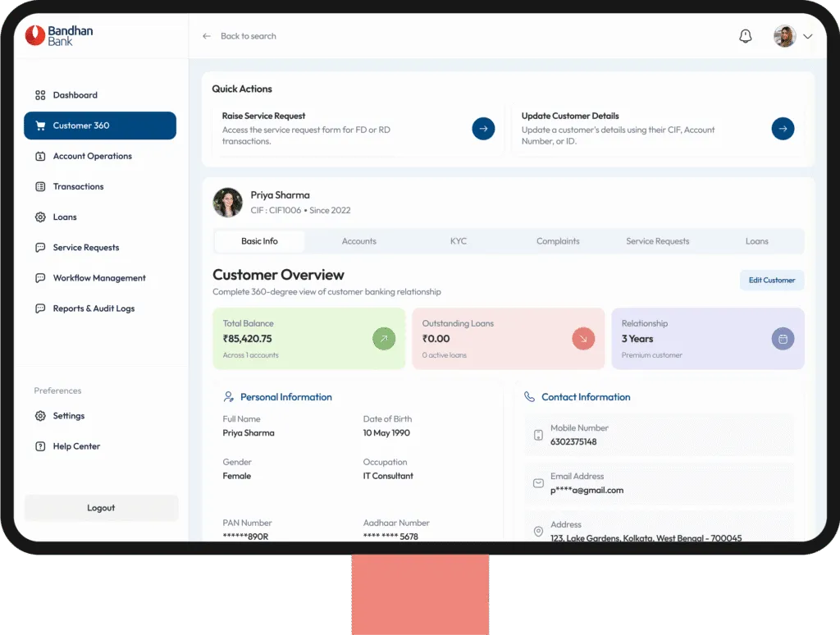Image resolution: width=840 pixels, height=635 pixels.
Task: Click the Bandhan Bank logo
Action: pyautogui.click(x=59, y=35)
